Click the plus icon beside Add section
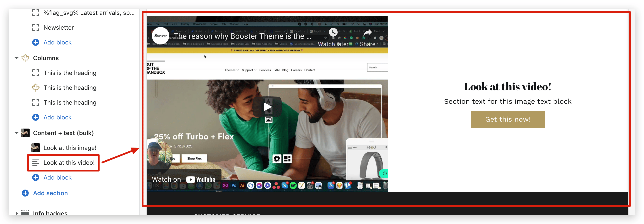Image resolution: width=644 pixels, height=224 pixels. (25, 193)
